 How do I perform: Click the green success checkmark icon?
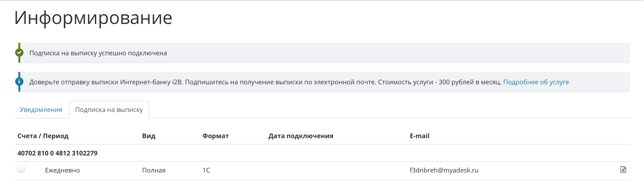point(19,53)
